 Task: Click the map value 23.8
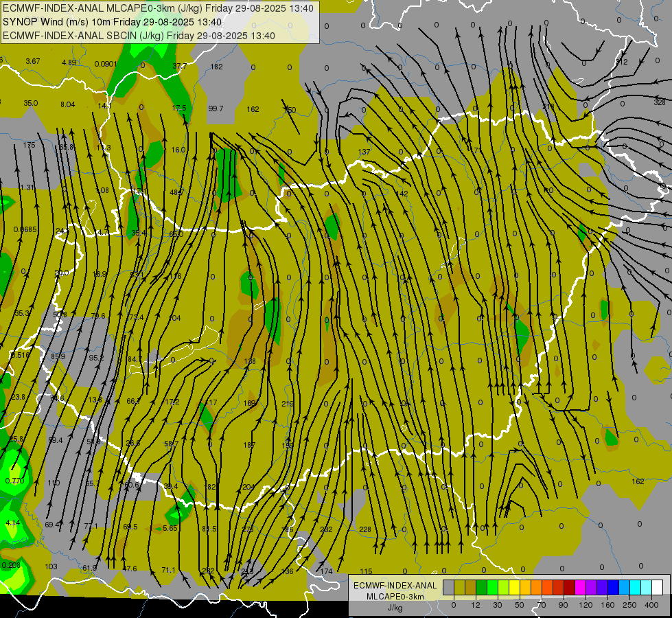coord(18,397)
